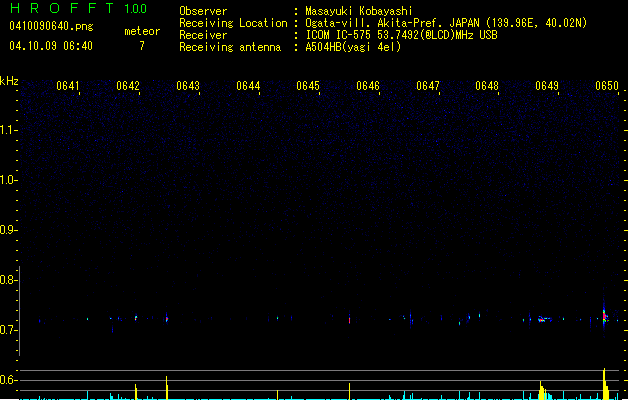Click the Receiving Location label

coord(233,23)
